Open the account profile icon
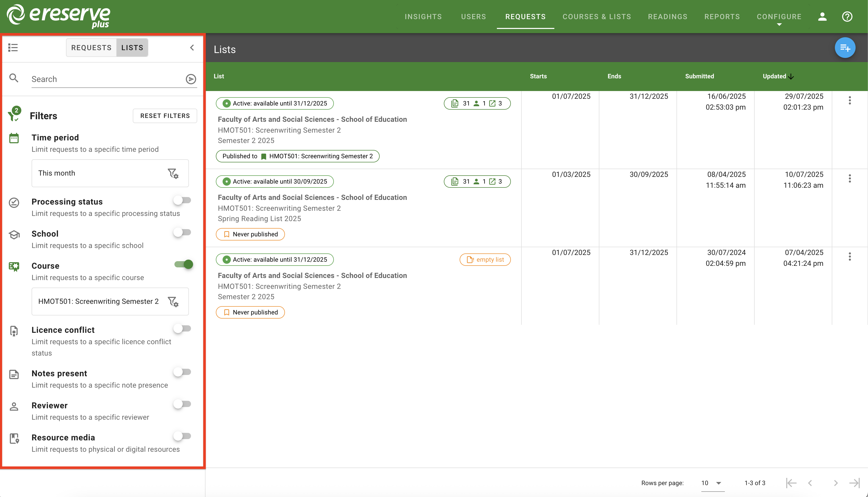The width and height of the screenshot is (868, 497). (822, 16)
